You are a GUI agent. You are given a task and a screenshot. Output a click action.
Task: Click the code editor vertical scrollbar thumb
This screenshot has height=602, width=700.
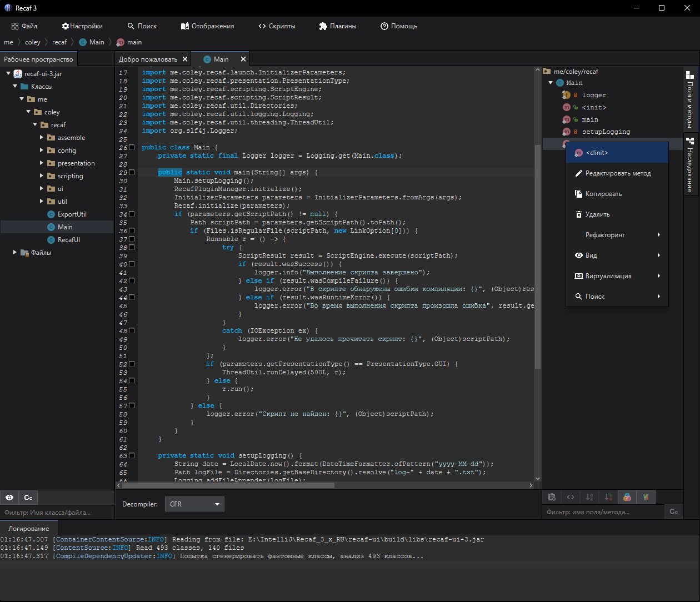click(x=537, y=256)
